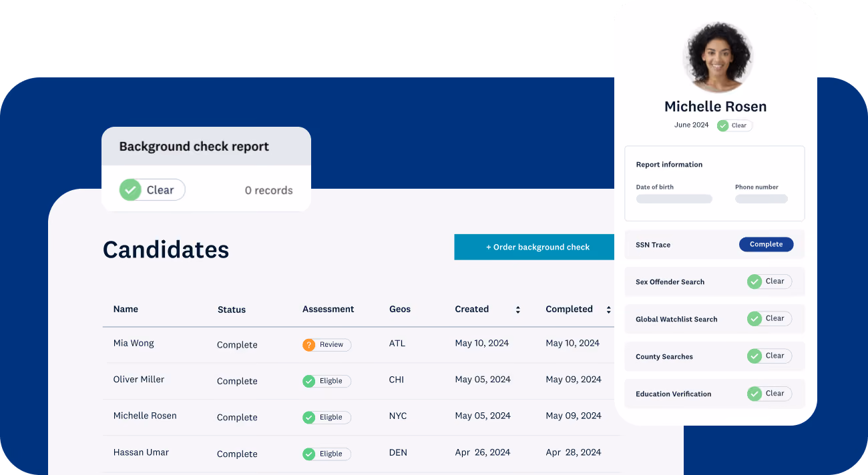Click the ATL geo cell
The height and width of the screenshot is (475, 868).
397,343
